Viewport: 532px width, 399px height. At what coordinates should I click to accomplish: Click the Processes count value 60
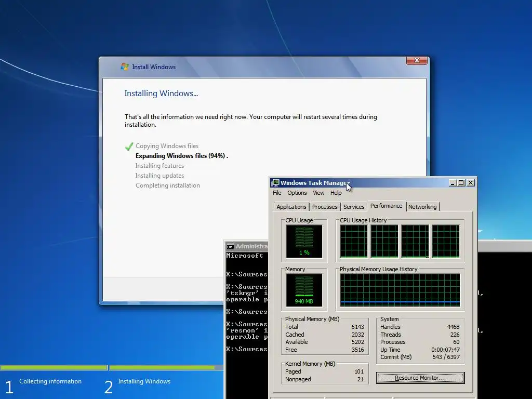[456, 342]
